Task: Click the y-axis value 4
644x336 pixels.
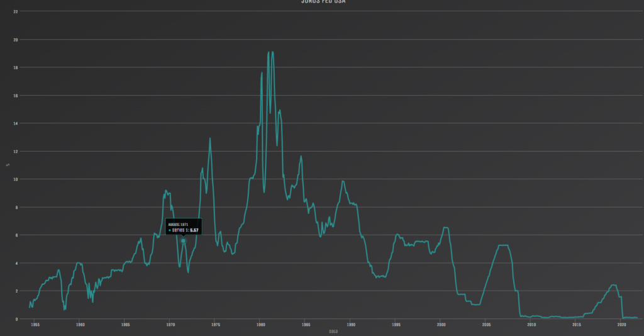Action: point(16,263)
